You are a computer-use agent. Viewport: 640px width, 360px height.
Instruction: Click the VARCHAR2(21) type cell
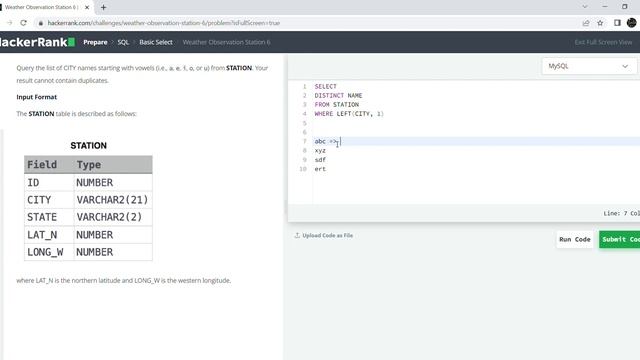pyautogui.click(x=113, y=200)
